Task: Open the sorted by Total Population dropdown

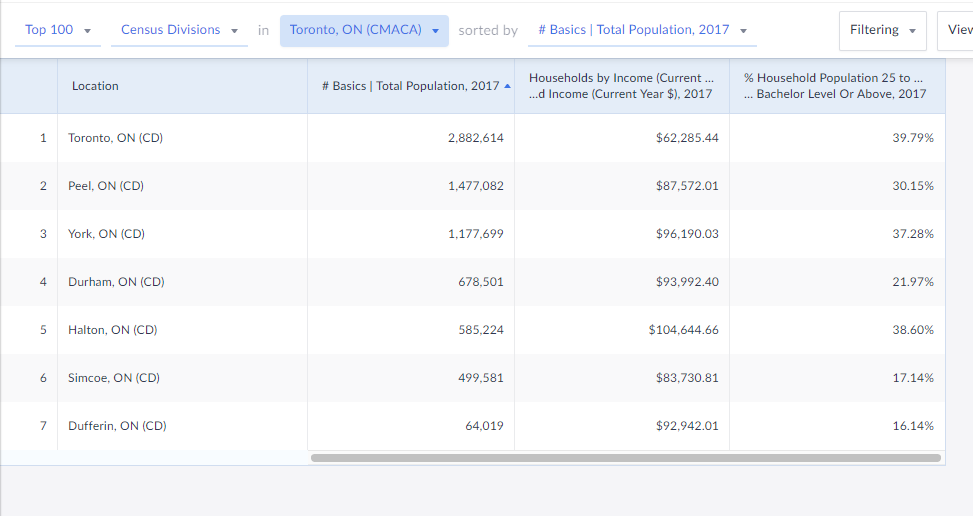Action: 642,30
